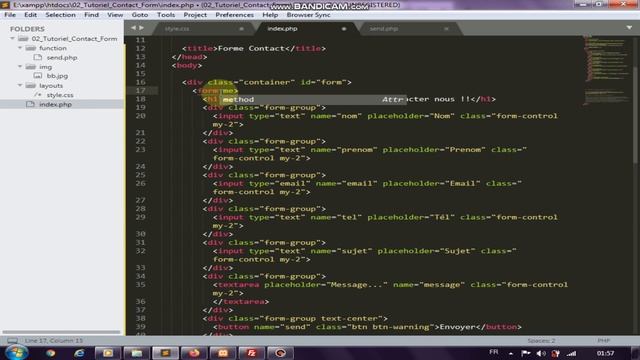Open the Selection menu

pos(60,15)
